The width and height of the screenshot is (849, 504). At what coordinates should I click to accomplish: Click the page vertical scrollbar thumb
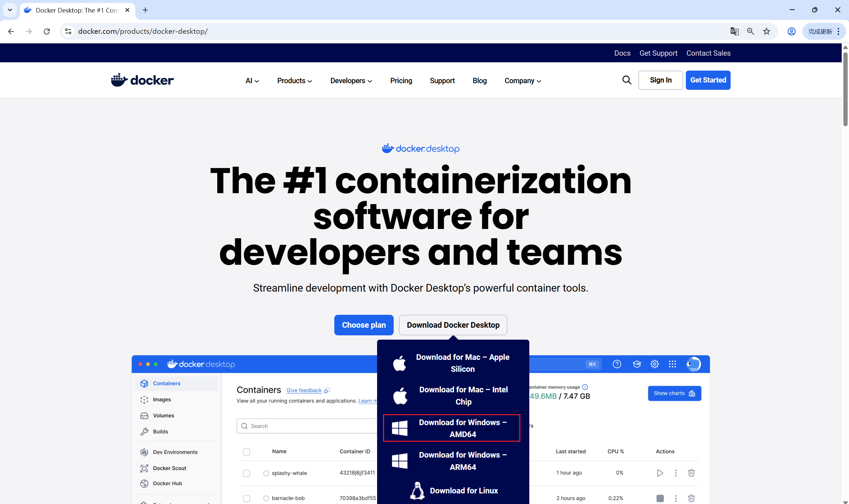pos(845,89)
